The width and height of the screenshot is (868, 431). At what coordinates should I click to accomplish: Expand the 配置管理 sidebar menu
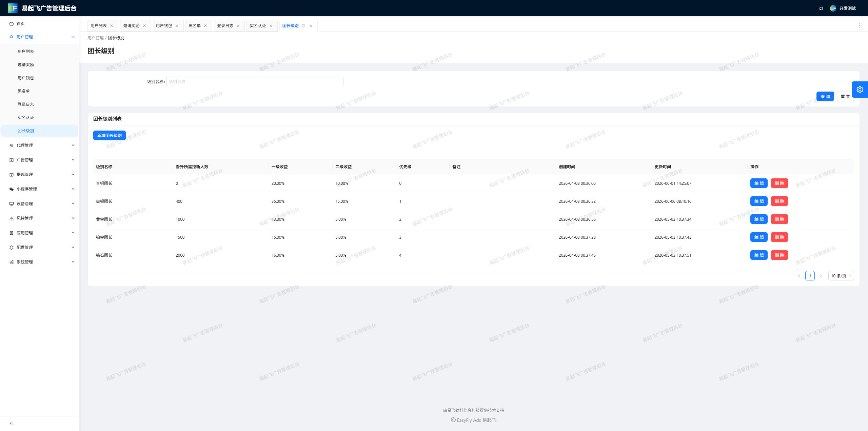(x=40, y=248)
